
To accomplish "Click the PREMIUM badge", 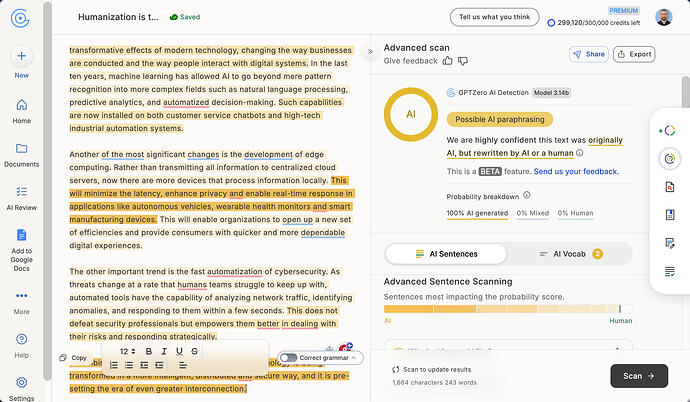I will click(624, 11).
